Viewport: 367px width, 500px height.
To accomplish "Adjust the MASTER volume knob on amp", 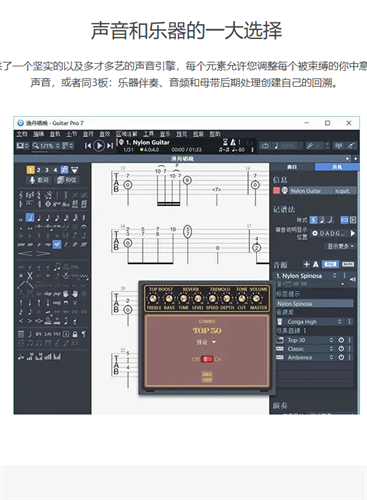I will (x=256, y=298).
